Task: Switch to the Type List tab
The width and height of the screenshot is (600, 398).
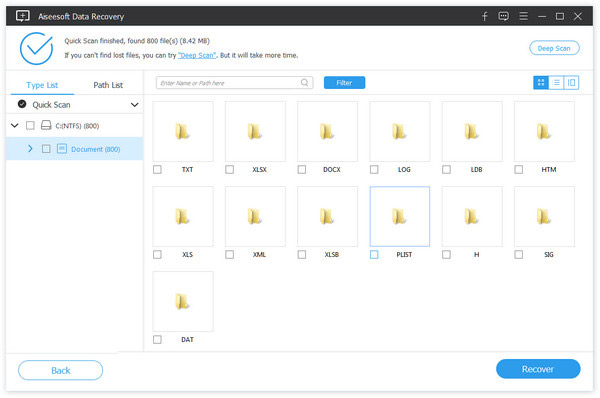Action: coord(42,85)
